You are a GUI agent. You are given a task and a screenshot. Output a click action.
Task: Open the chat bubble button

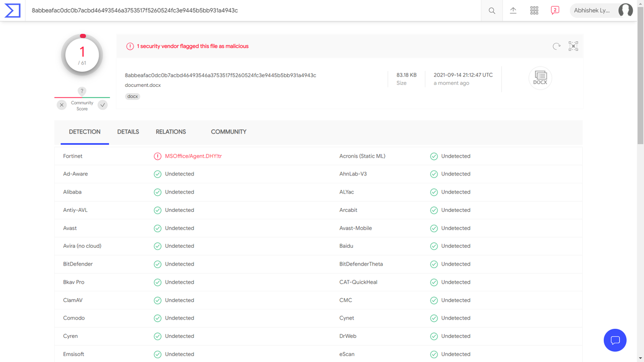[615, 340]
